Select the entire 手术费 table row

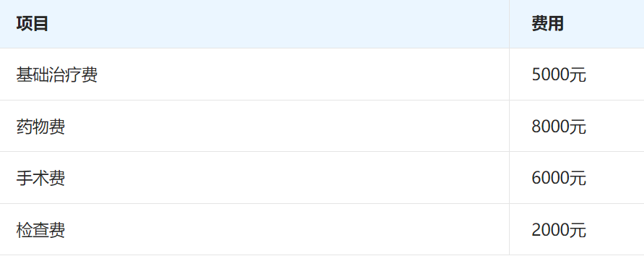pos(322,178)
